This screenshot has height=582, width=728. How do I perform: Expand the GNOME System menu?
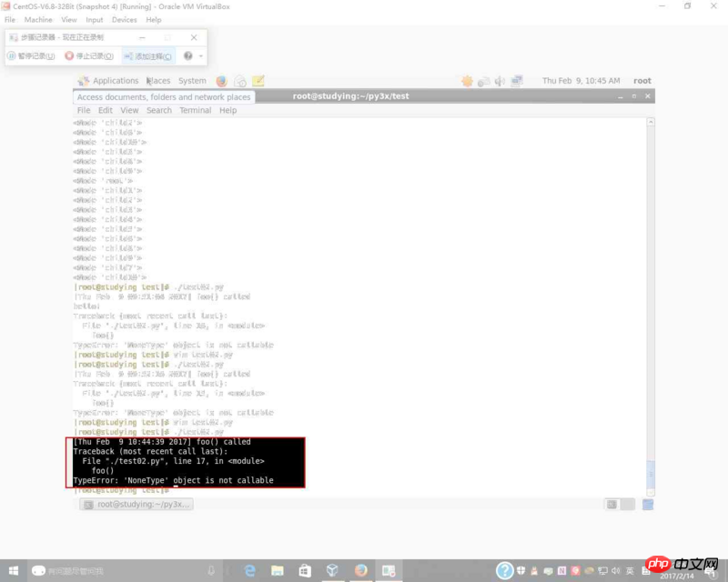tap(192, 81)
